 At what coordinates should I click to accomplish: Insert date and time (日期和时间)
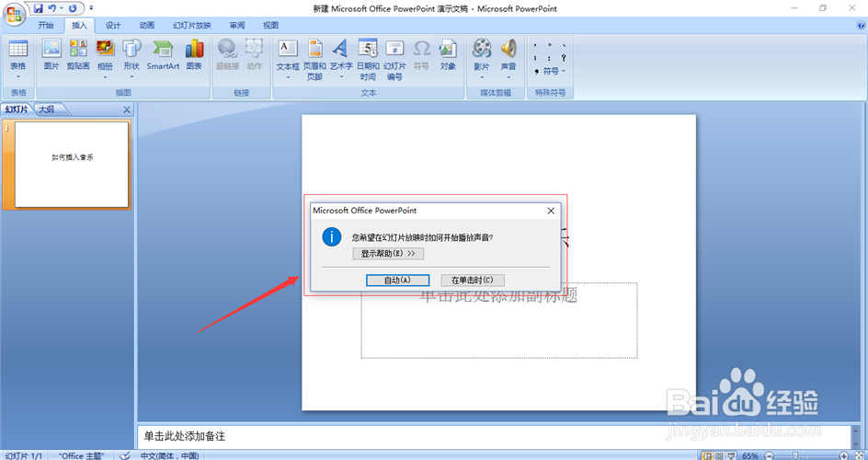[x=368, y=60]
